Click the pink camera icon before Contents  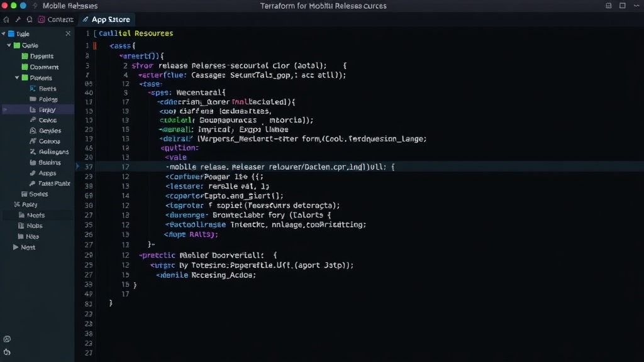[x=42, y=19]
